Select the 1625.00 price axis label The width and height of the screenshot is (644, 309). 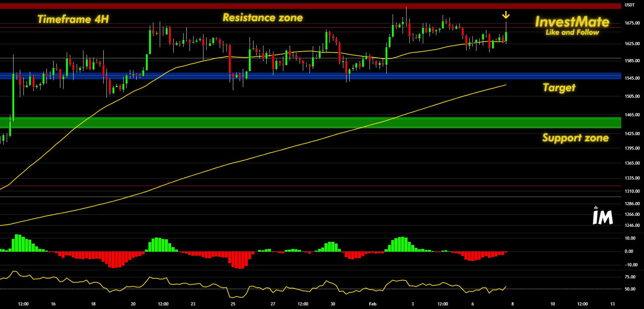click(x=632, y=44)
